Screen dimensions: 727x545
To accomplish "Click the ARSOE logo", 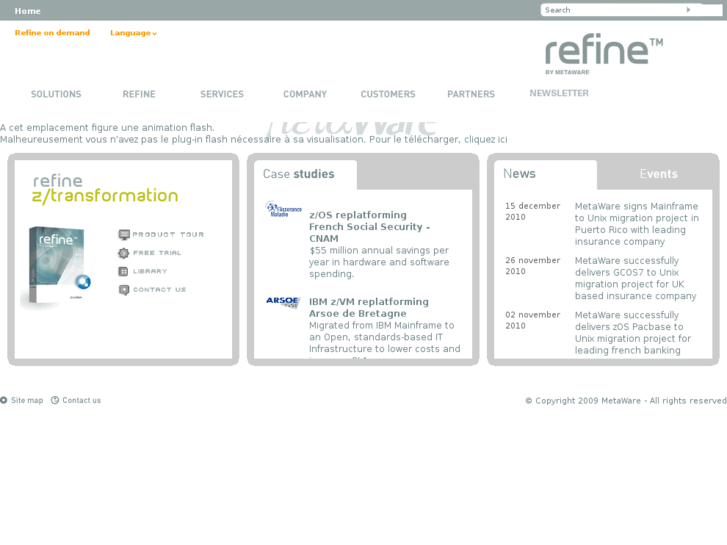I will pyautogui.click(x=283, y=302).
